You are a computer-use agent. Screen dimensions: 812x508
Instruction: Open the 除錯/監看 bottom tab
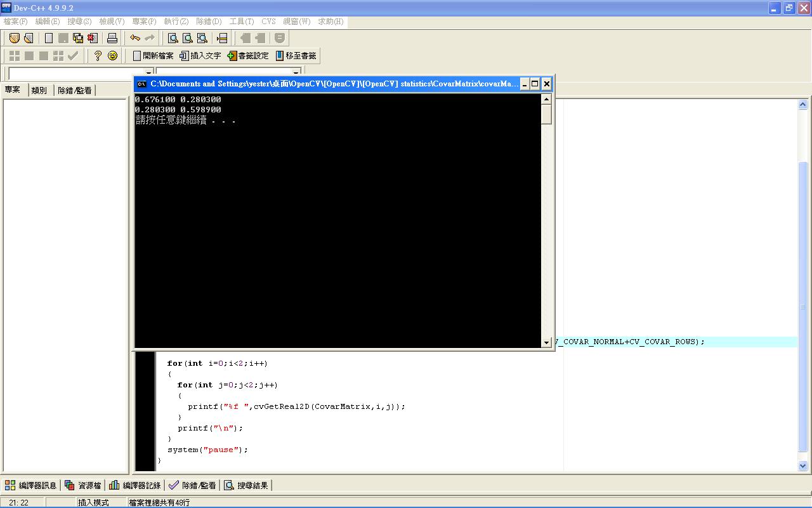[x=193, y=485]
